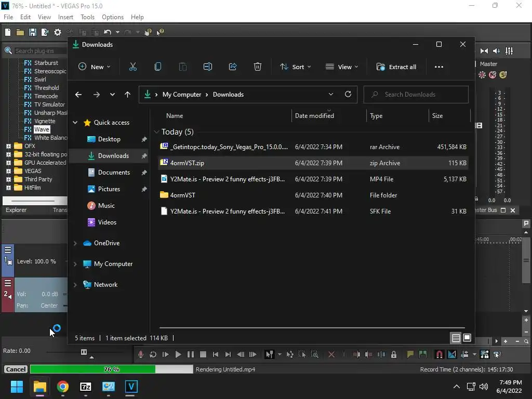532x399 pixels.
Task: Click the Rename icon in Downloads window toolbar
Action: point(208,67)
